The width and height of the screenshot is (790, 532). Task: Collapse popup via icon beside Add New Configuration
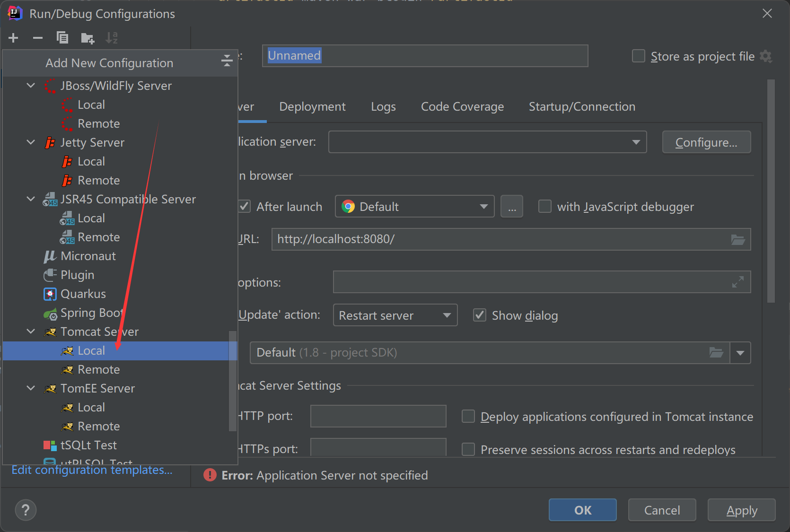[x=227, y=61]
